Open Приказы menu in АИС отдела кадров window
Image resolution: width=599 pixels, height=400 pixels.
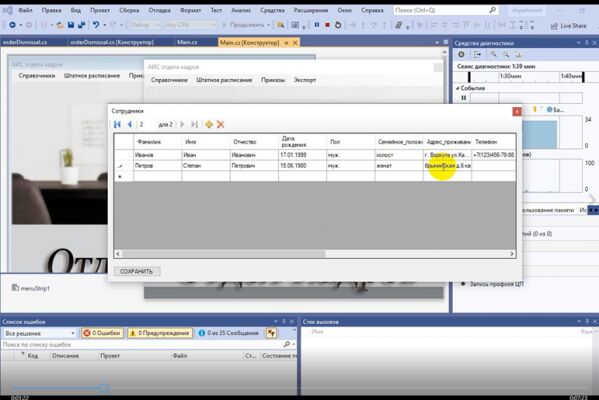tap(273, 80)
